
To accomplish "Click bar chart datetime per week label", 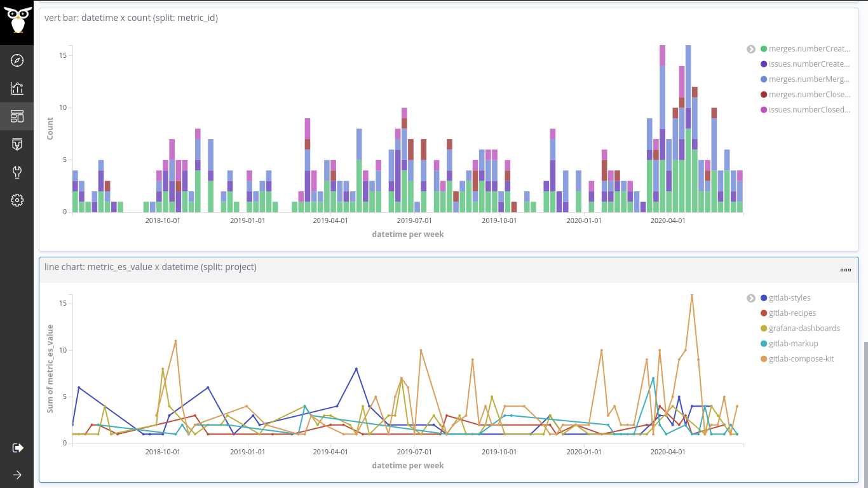I will (x=408, y=234).
